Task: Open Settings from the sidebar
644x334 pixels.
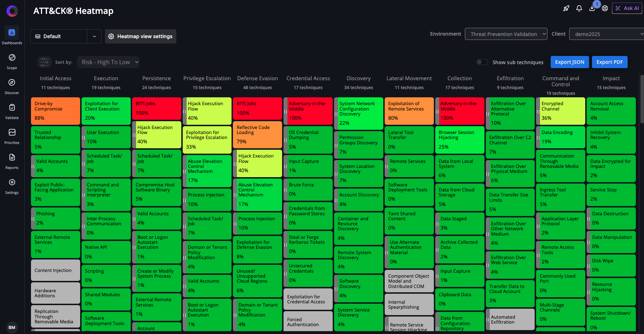Action: click(x=12, y=183)
